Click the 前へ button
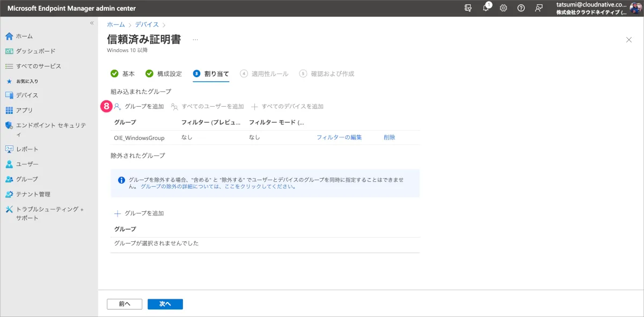Screen dimensions: 644x317 125,304
